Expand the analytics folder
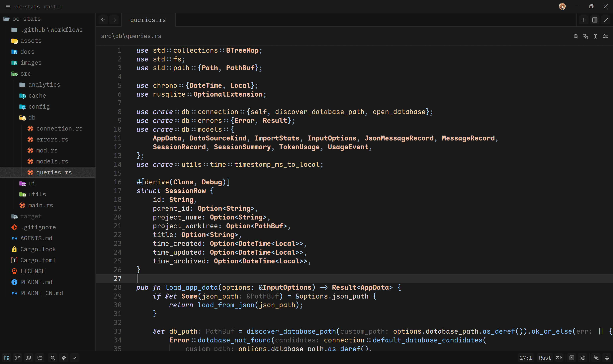 48,85
